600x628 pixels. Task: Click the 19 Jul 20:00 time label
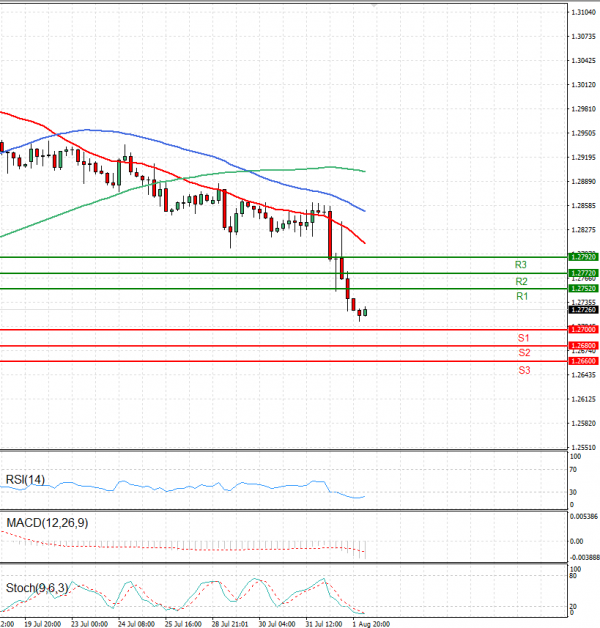coord(42,624)
